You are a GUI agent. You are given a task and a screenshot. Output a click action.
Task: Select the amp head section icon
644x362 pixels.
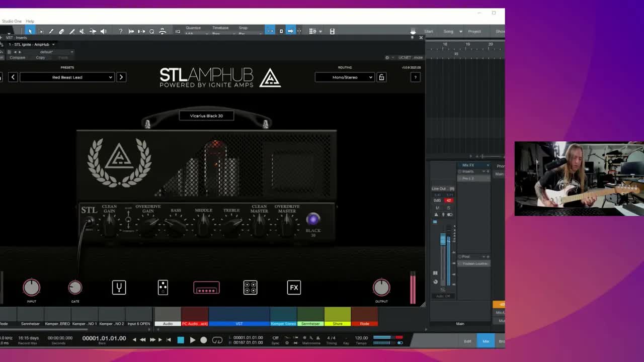(206, 288)
